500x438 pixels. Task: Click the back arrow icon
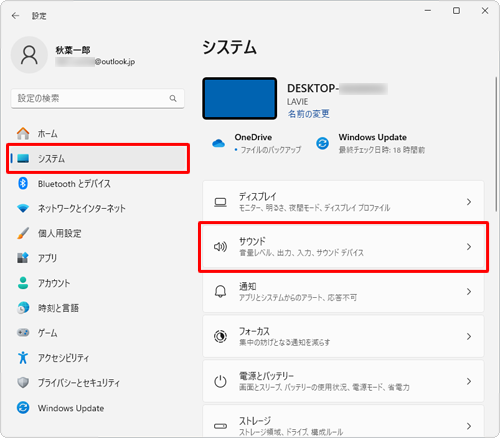click(x=15, y=16)
